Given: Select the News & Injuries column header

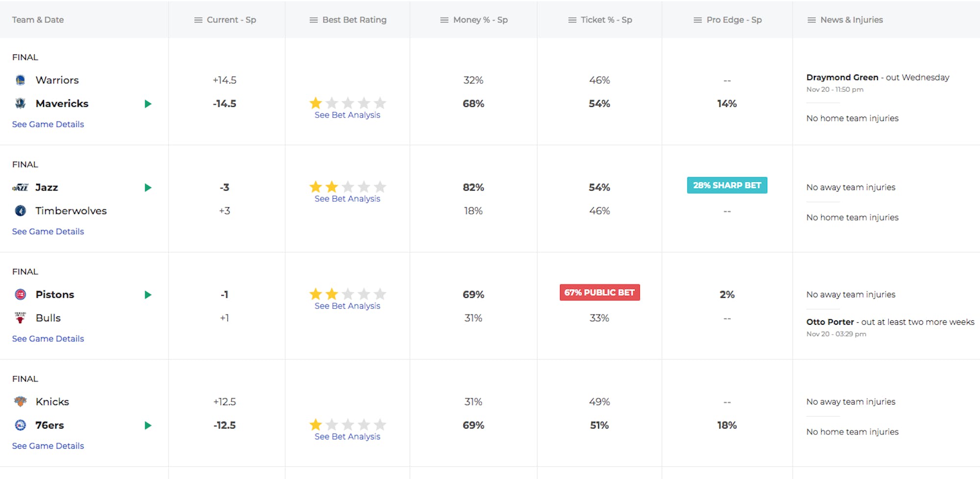Looking at the screenshot, I should [851, 20].
